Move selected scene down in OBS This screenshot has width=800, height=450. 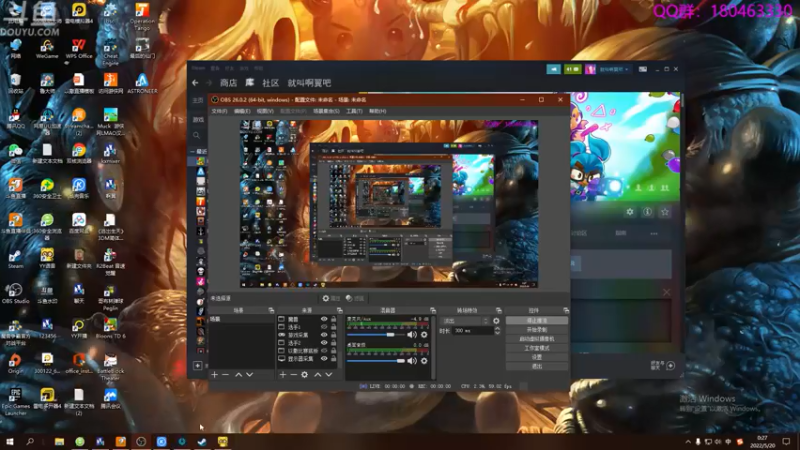click(x=249, y=374)
